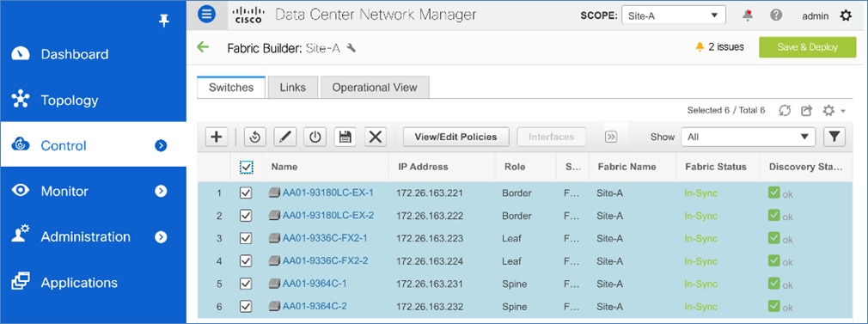
Task: Open switch link AA01-93180LC-EX-1
Action: click(x=327, y=193)
